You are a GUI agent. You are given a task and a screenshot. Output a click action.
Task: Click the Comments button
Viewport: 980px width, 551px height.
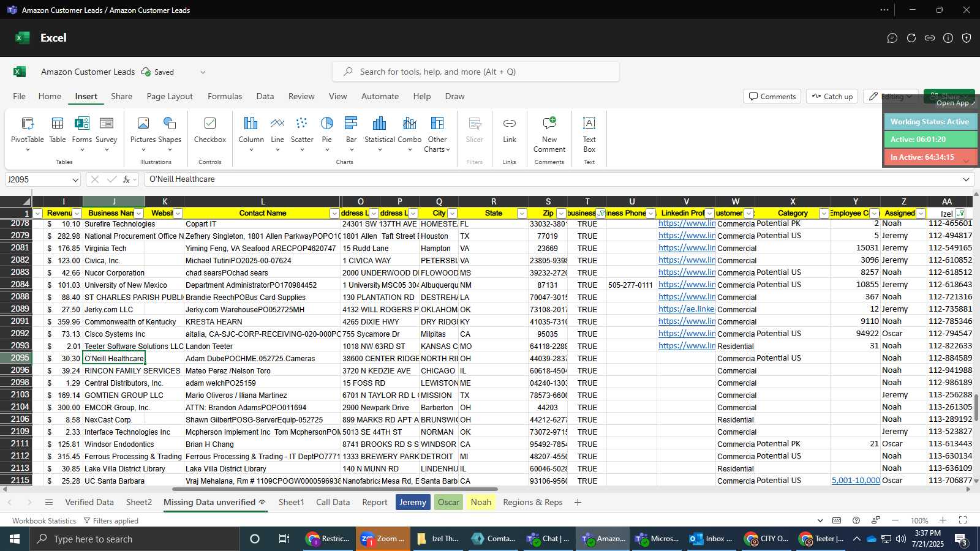pyautogui.click(x=772, y=96)
